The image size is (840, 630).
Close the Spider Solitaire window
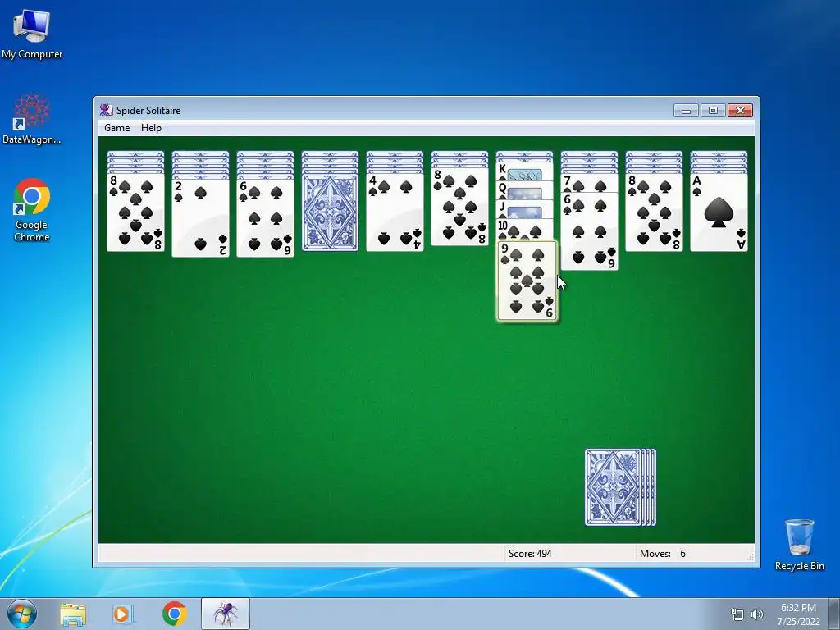pyautogui.click(x=741, y=111)
